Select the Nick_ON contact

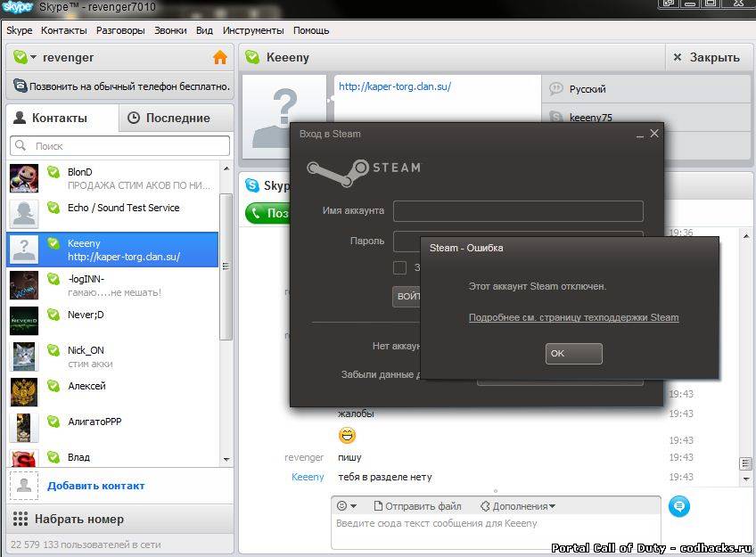coord(112,356)
